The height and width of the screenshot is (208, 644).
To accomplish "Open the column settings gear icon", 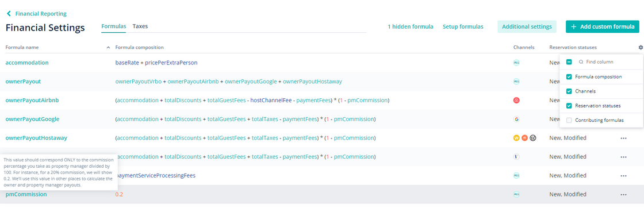I will coord(641,47).
